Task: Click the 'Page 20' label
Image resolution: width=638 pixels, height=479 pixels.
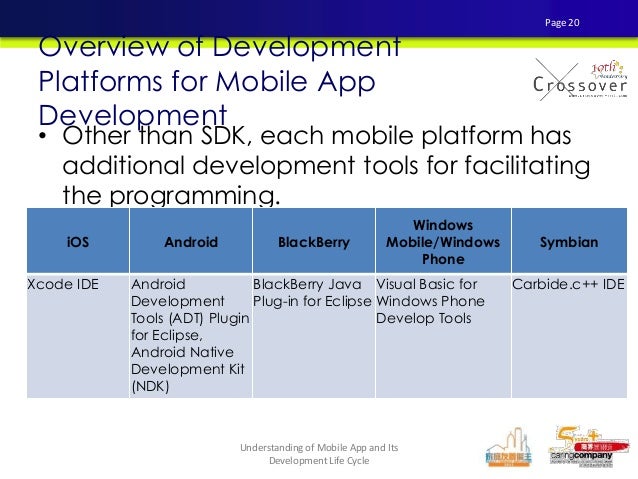Action: [562, 23]
